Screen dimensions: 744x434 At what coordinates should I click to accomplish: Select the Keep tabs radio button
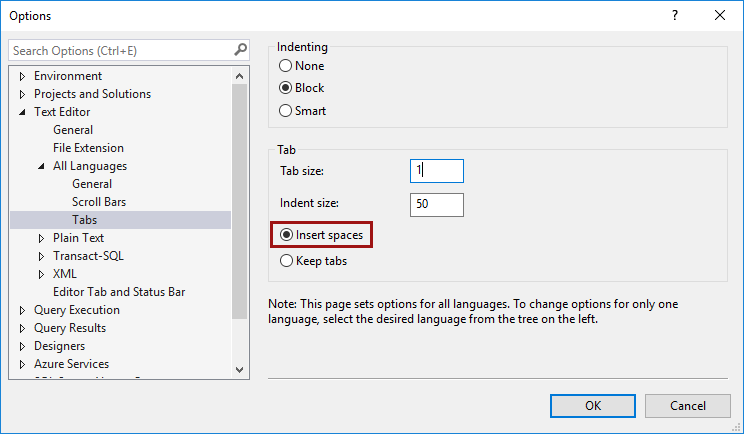[x=287, y=261]
